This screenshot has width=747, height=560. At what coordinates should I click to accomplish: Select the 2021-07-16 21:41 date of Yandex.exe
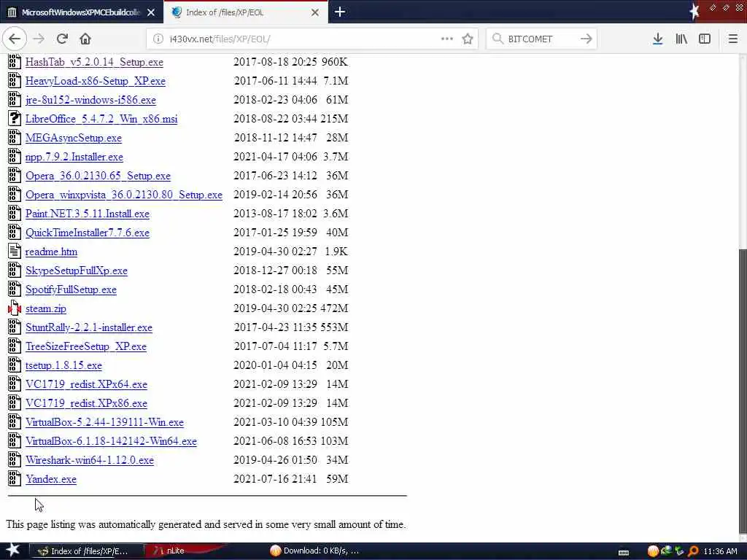[275, 479]
